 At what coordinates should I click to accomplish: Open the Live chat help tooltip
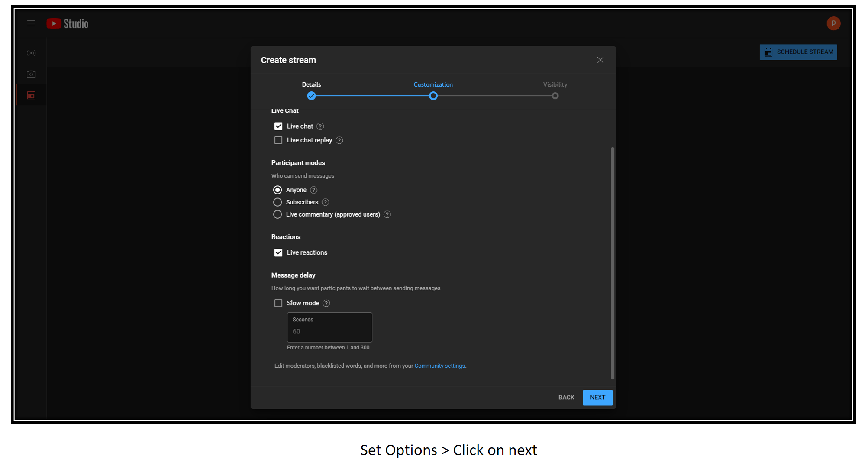point(320,126)
